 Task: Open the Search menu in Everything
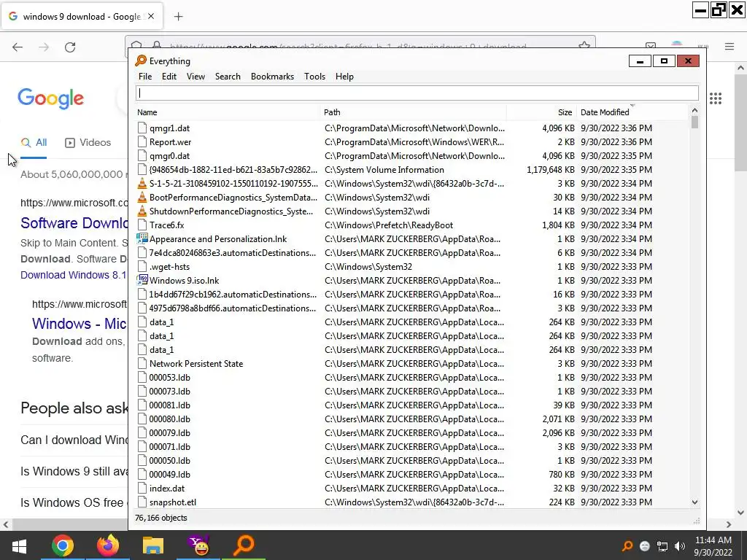point(228,77)
